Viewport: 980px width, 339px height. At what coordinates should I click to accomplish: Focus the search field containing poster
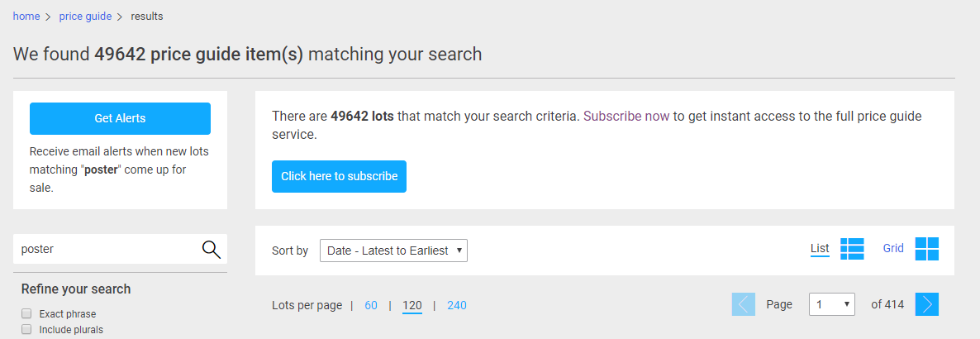107,249
